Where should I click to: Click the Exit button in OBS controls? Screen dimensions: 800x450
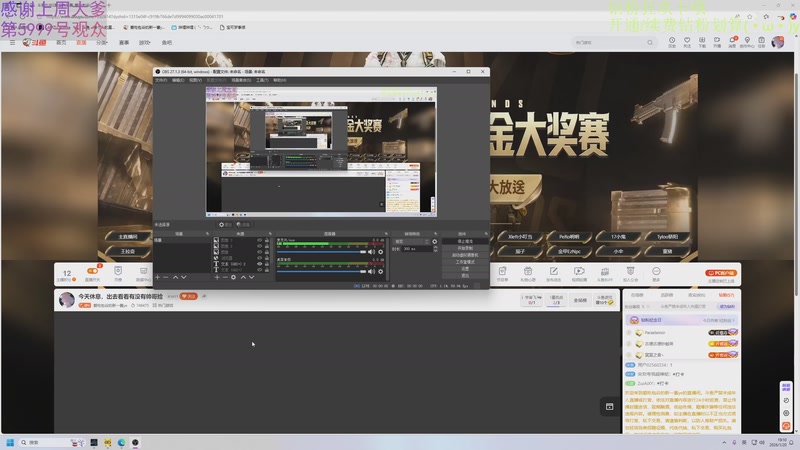click(465, 276)
